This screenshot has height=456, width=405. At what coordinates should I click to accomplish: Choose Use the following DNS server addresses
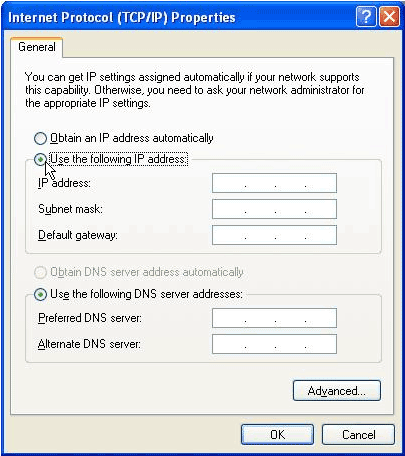click(x=40, y=294)
